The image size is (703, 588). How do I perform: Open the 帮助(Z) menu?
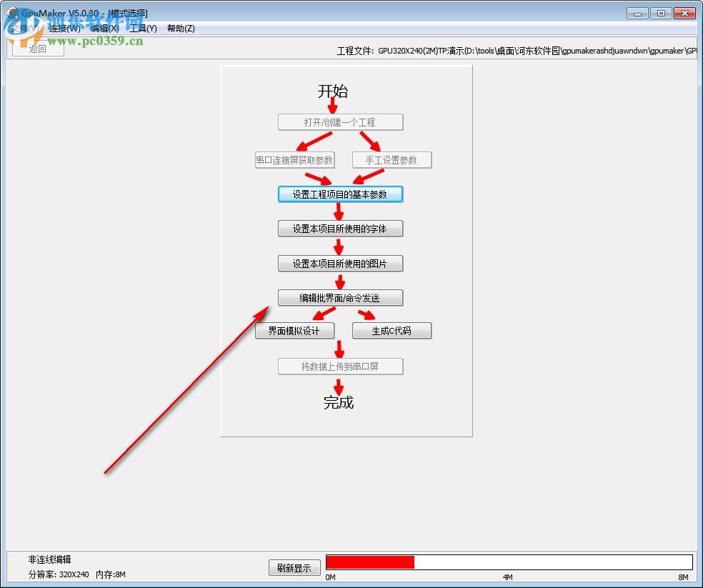tap(181, 28)
